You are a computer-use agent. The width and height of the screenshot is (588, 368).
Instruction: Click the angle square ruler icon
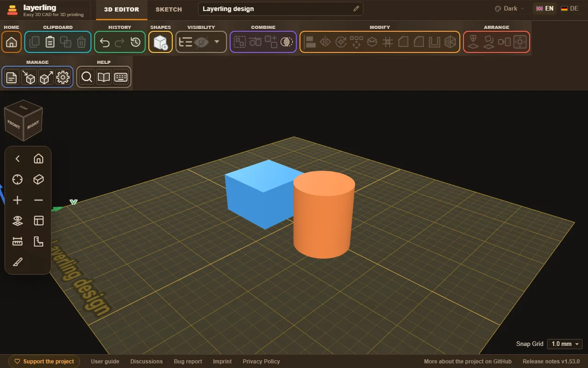click(39, 241)
